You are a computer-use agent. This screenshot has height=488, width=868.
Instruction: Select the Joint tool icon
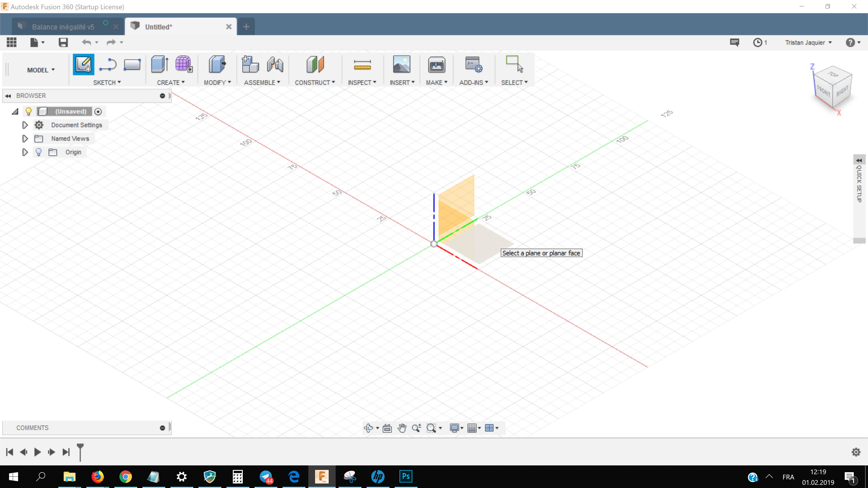(x=275, y=64)
